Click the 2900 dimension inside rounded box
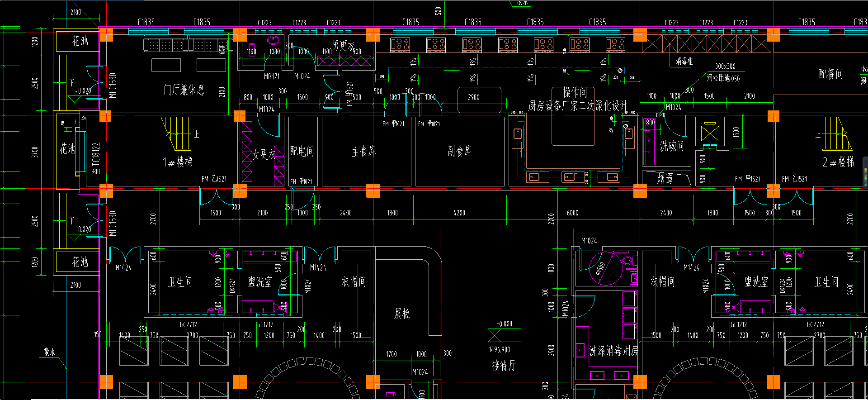868x400 pixels. 474,97
